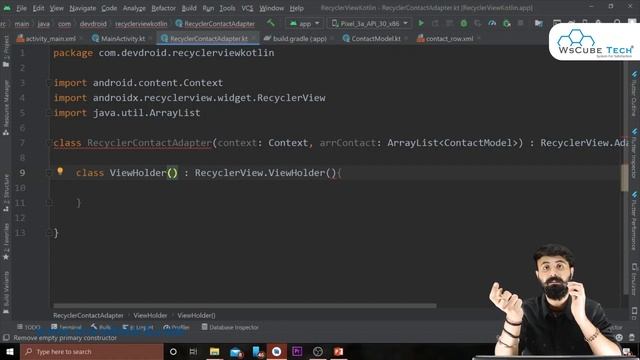Open the Task View taskbar icon

pos(193,351)
